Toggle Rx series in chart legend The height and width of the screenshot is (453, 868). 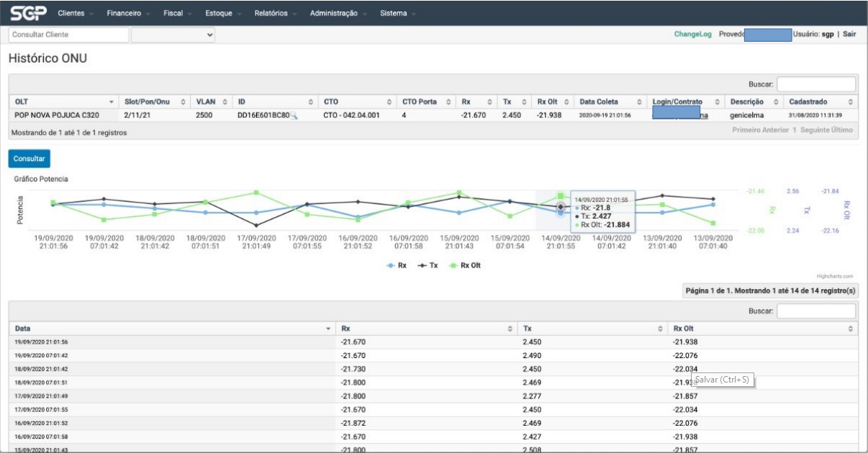tap(397, 265)
